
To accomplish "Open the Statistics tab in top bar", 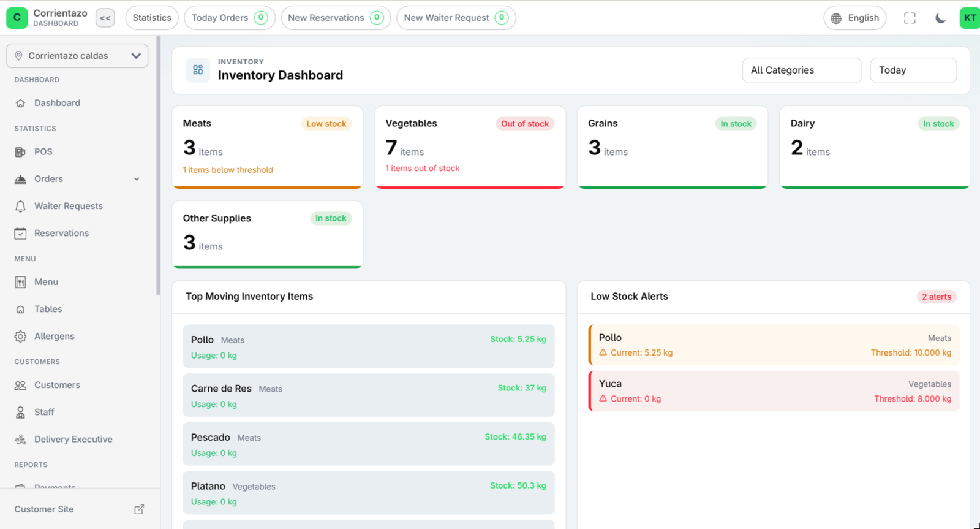I will pyautogui.click(x=152, y=18).
